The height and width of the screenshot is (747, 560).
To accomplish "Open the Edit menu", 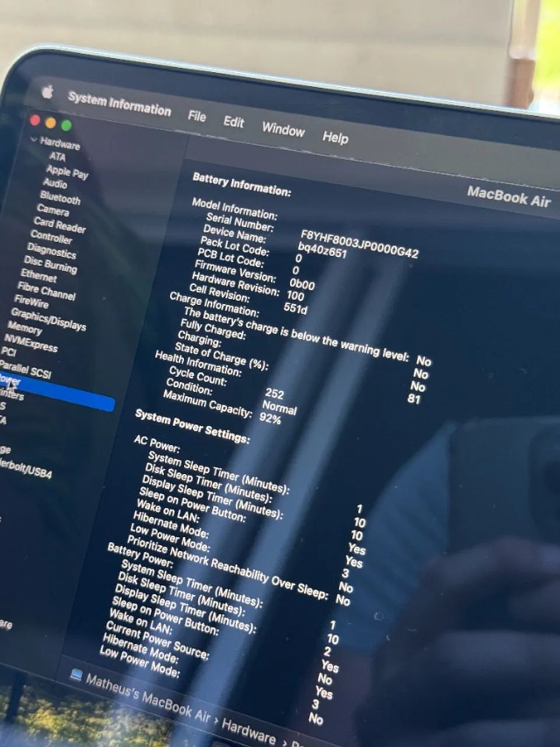I will pos(233,122).
